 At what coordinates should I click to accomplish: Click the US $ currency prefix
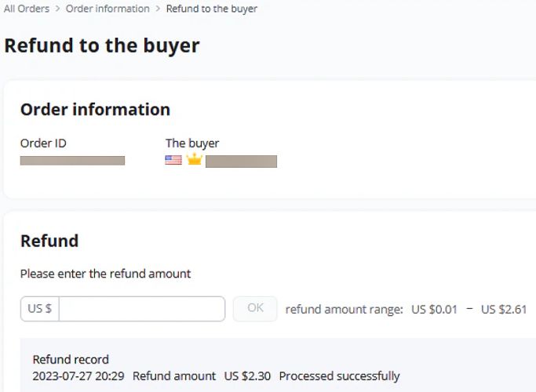[x=40, y=309]
